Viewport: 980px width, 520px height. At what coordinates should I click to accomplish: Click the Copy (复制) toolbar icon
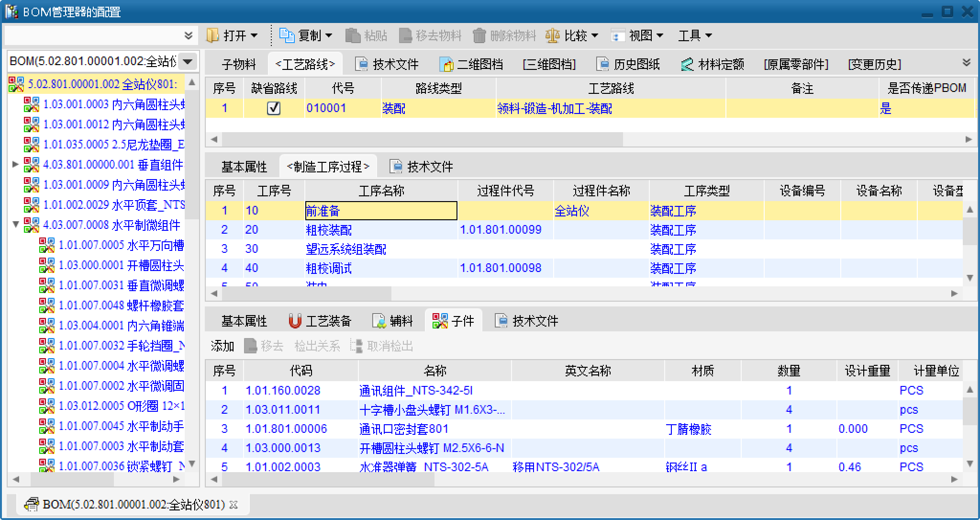click(286, 35)
